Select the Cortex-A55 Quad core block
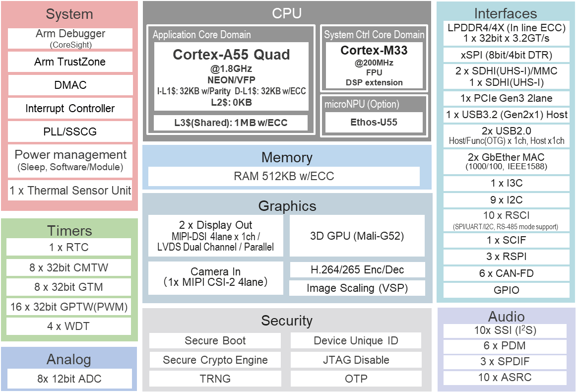 point(231,76)
